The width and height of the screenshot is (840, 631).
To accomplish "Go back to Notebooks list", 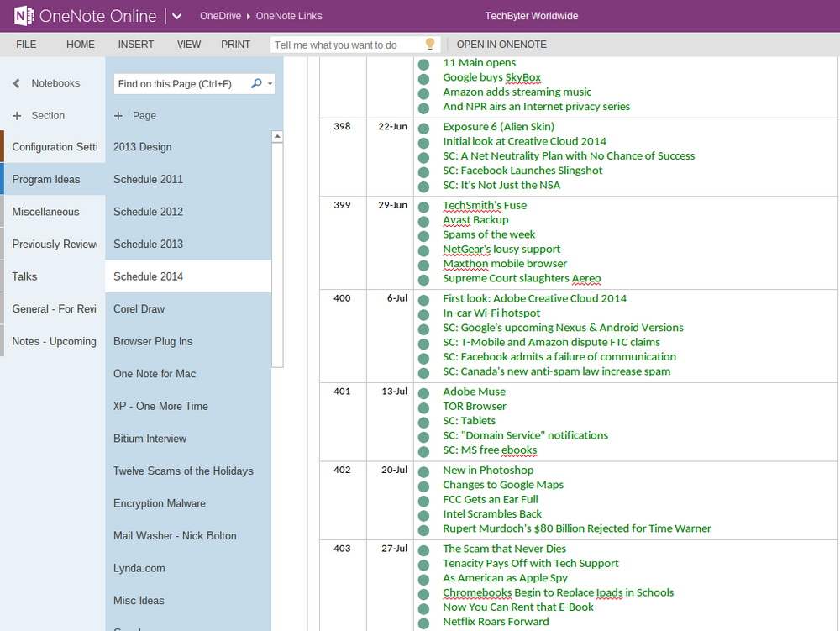I will 46,83.
